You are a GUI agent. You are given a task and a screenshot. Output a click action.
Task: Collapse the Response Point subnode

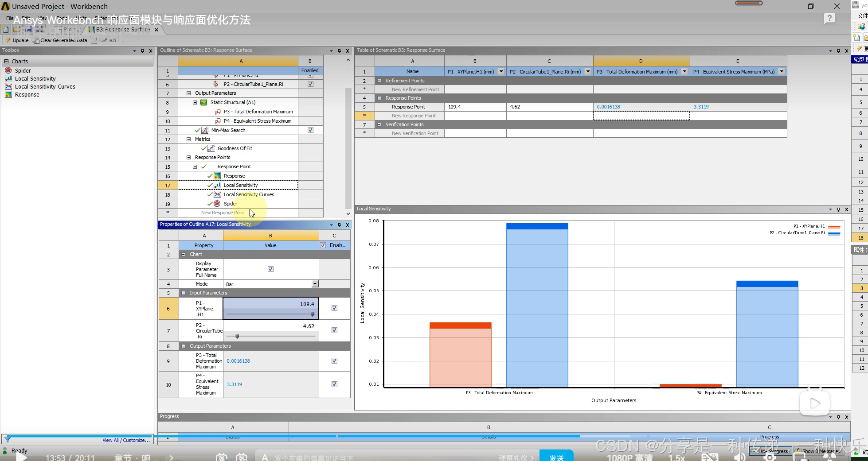195,167
